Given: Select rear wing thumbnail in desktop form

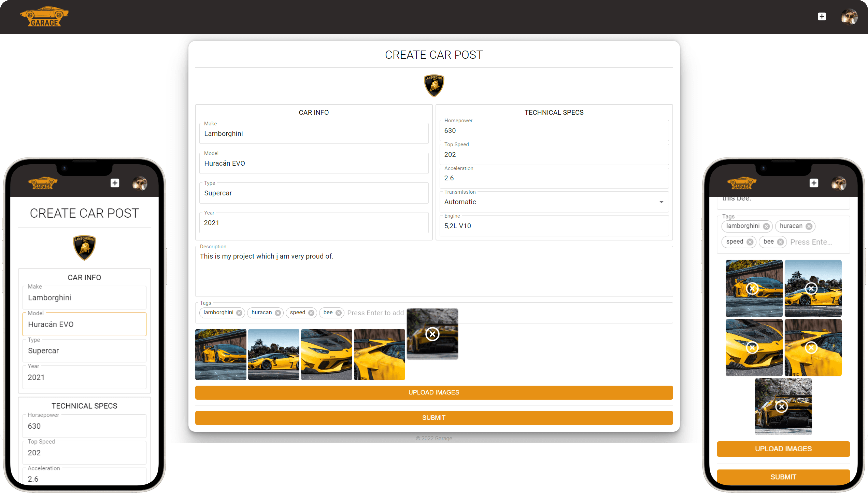Looking at the screenshot, I should coord(380,355).
